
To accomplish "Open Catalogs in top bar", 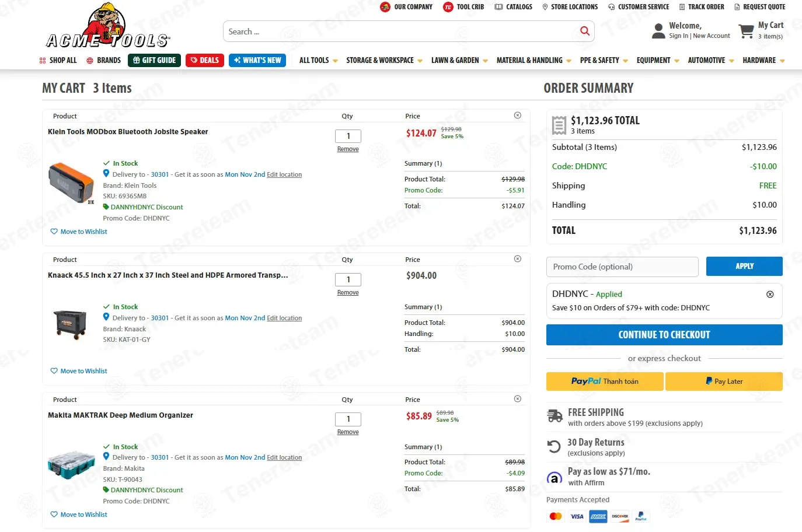I will point(514,7).
